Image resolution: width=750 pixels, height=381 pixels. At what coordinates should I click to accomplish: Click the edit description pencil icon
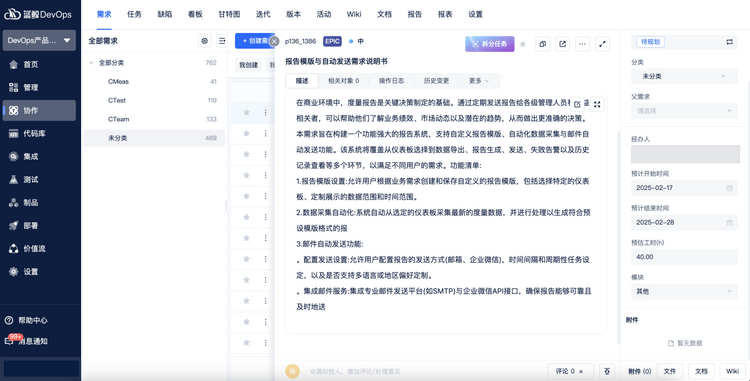(577, 104)
